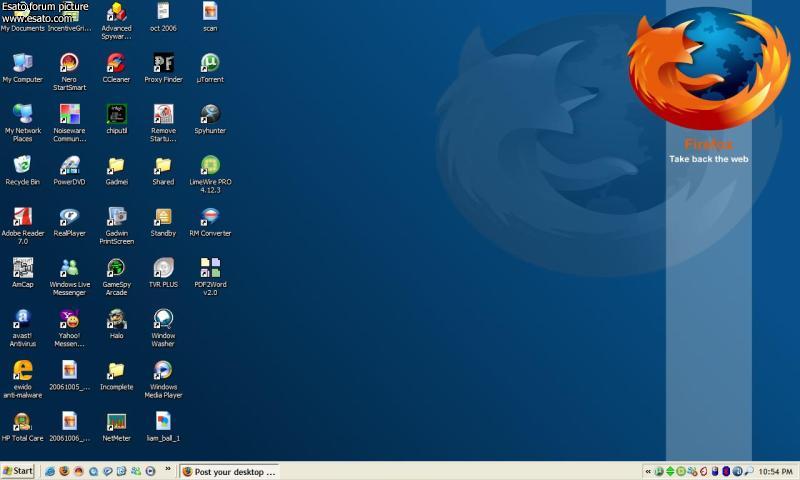Open the 20061006_ file on desktop
Viewport: 800px width, 480px height.
pyautogui.click(x=69, y=426)
